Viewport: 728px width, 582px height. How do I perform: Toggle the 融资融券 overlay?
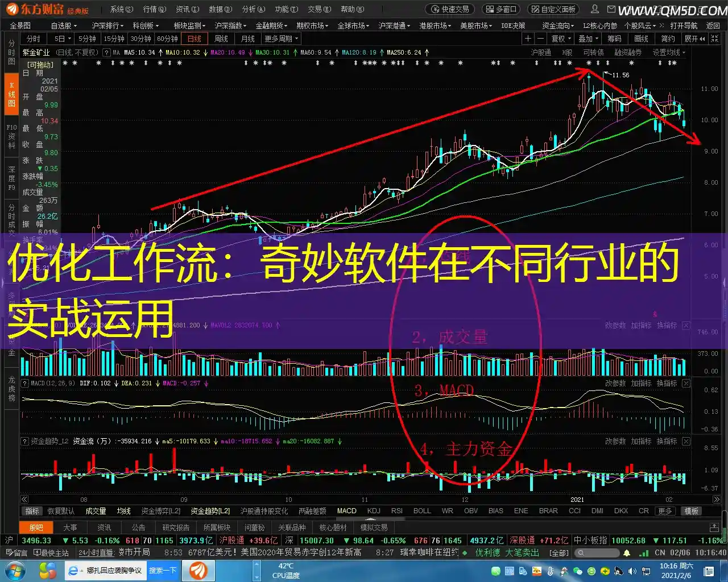(x=628, y=52)
